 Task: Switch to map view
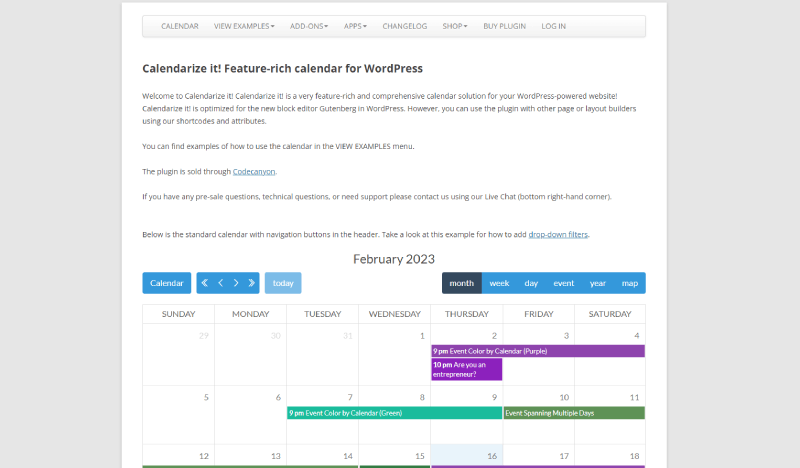pyautogui.click(x=630, y=283)
